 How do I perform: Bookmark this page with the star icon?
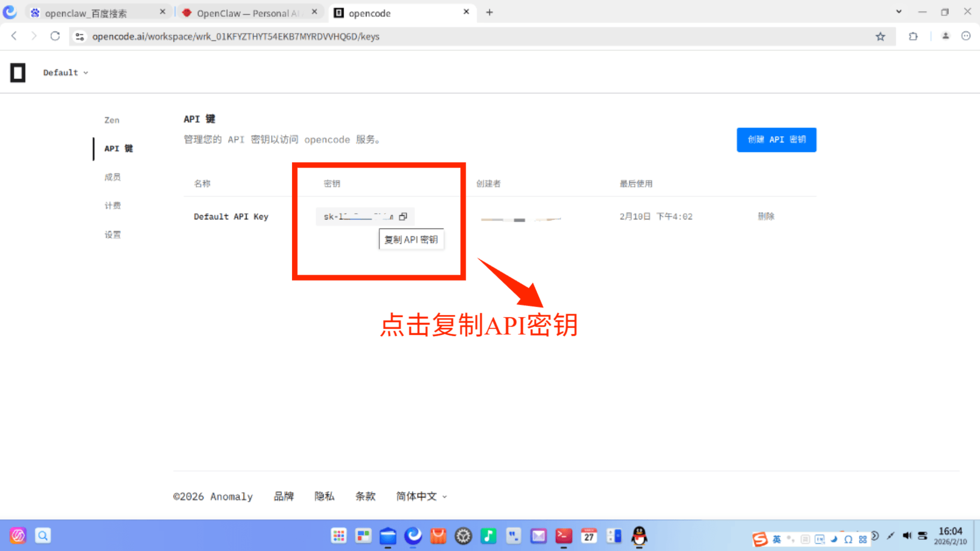881,36
